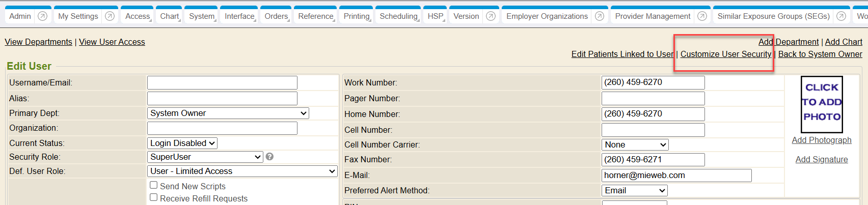The height and width of the screenshot is (205, 868).
Task: Switch to the Orders tab
Action: point(276,16)
